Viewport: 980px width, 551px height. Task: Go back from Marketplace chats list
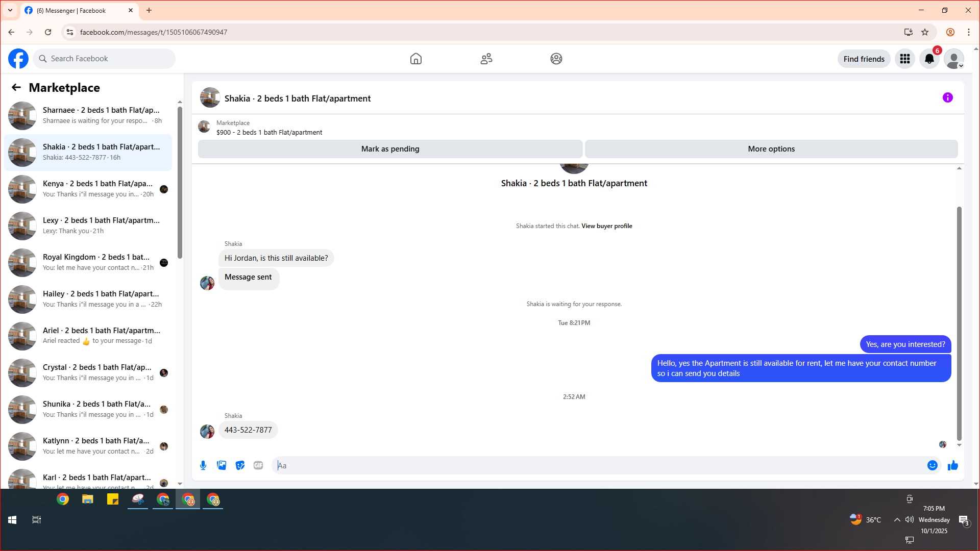[16, 87]
